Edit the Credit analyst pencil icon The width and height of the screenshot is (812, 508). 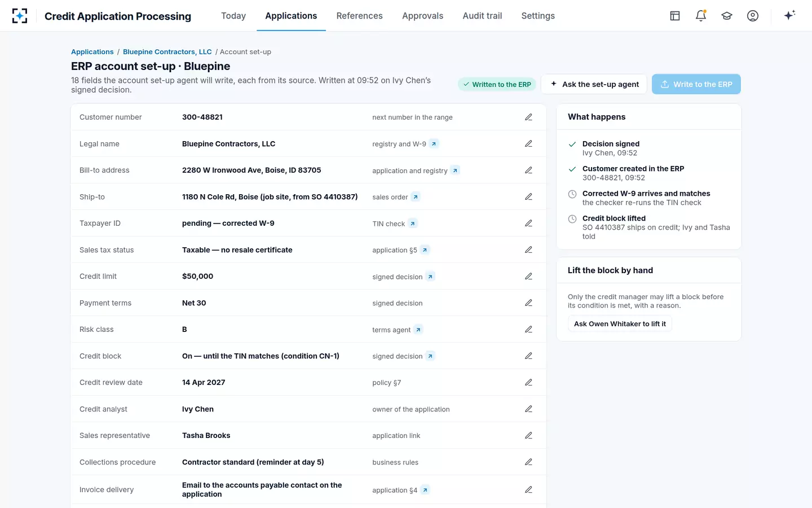point(528,409)
